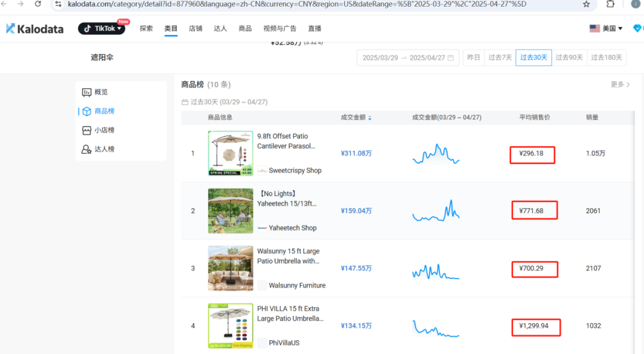Open the 达人 menu item
Screen dimensions: 644x354
(220, 29)
